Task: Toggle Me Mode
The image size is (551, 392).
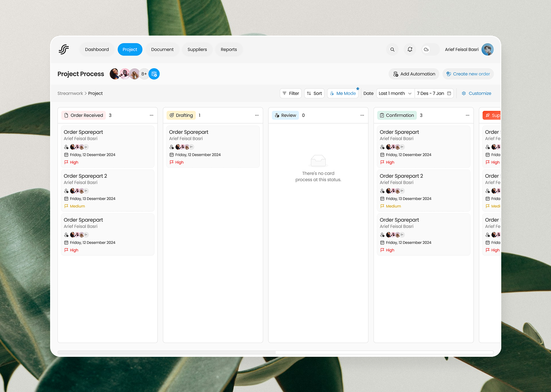Action: 343,93
